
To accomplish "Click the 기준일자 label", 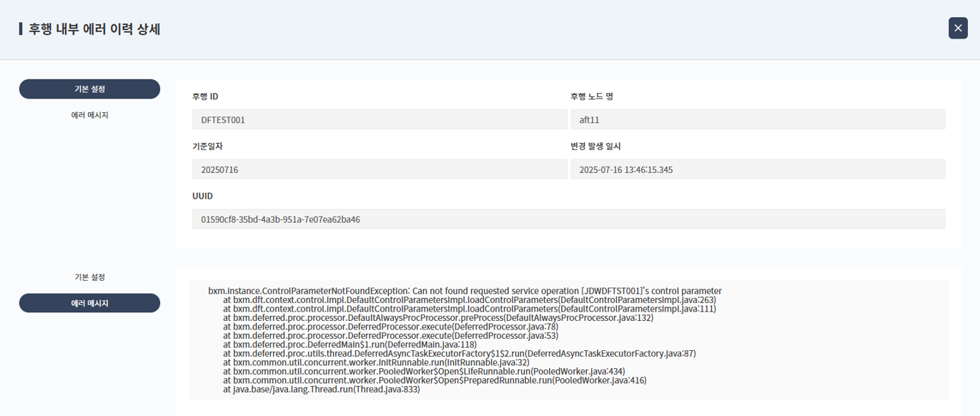I will (x=207, y=147).
